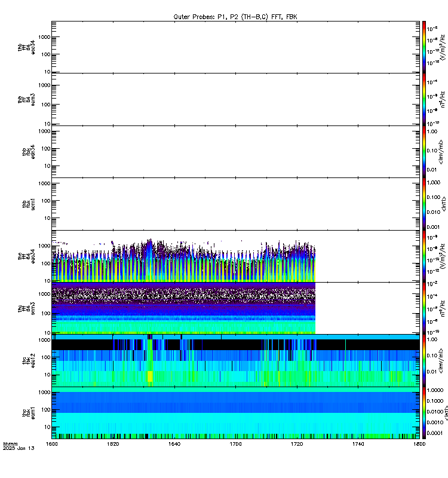Click 'nT²/Hz' units beside thb scm3 color bar
The height and width of the screenshot is (478, 448).
coord(443,100)
